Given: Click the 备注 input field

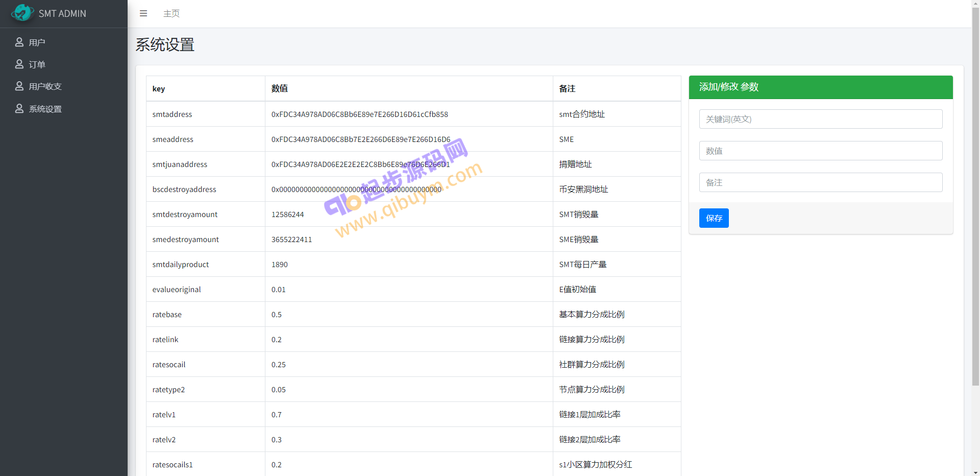Looking at the screenshot, I should pyautogui.click(x=820, y=182).
